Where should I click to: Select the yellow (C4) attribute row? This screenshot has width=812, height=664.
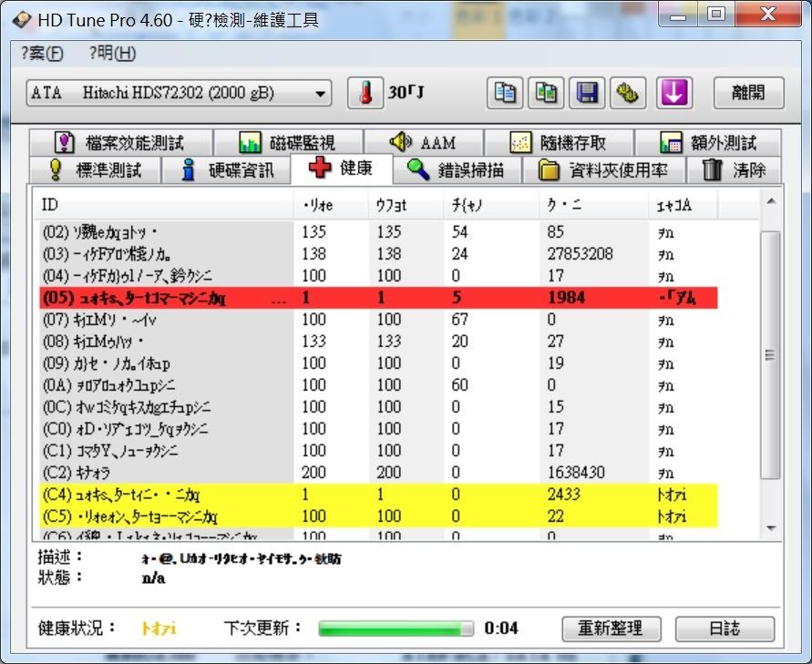(x=378, y=495)
